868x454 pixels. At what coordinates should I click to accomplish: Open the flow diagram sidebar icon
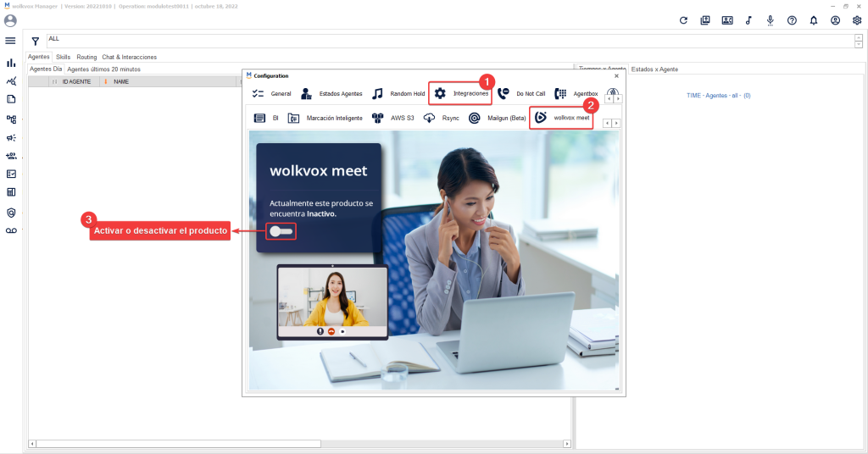11,119
